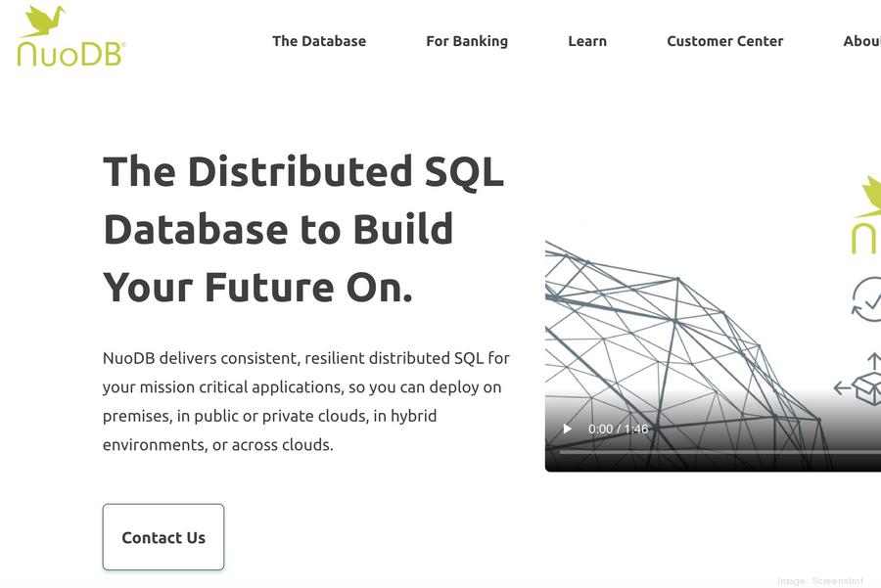Click the 'Database to Build' headline line
Image resolution: width=881 pixels, height=588 pixels.
tap(279, 229)
